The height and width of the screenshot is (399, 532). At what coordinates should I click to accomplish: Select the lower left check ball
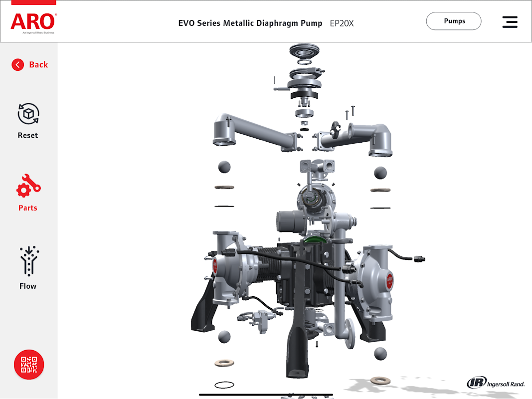point(224,337)
